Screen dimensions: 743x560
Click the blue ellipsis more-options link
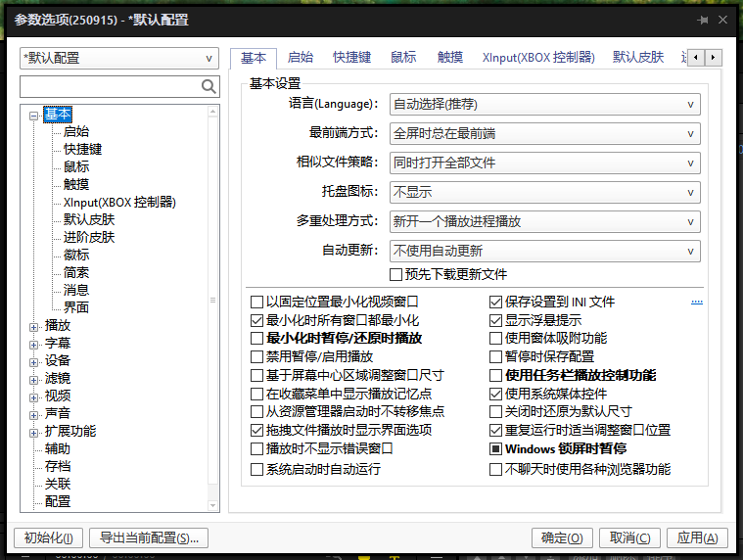click(697, 303)
